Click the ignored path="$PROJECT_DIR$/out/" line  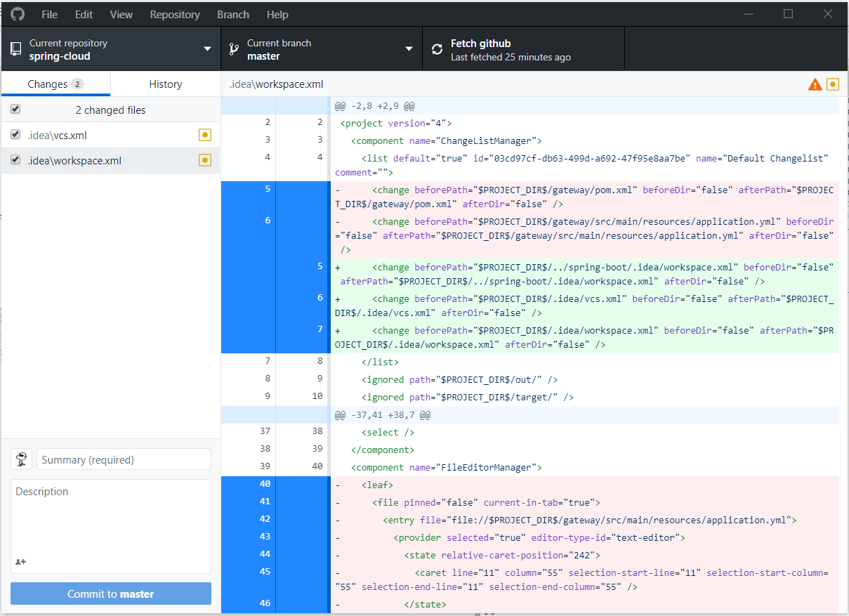click(x=584, y=379)
